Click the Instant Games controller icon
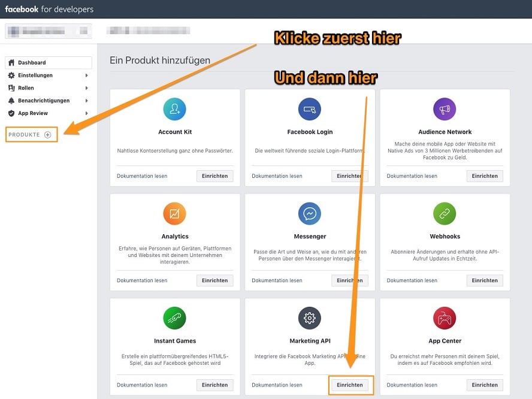This screenshot has height=399, width=532. 175,318
